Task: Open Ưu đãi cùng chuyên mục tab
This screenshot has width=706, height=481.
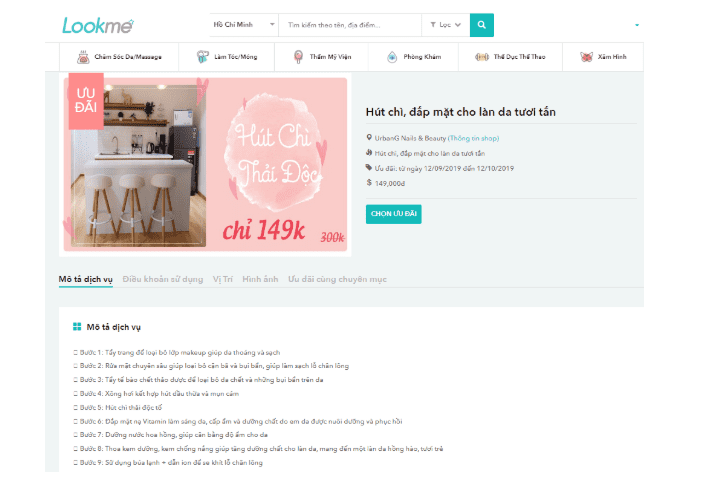Action: point(337,279)
